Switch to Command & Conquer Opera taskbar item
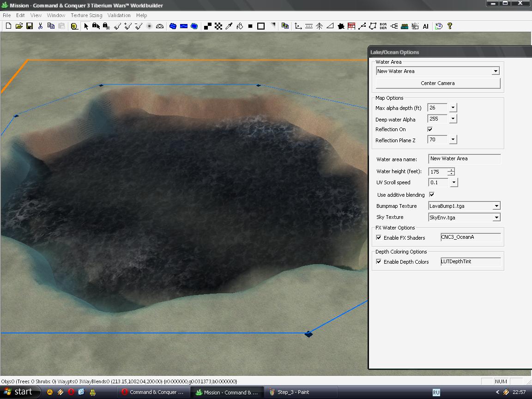Screen dimensions: 532x399 tap(153, 392)
